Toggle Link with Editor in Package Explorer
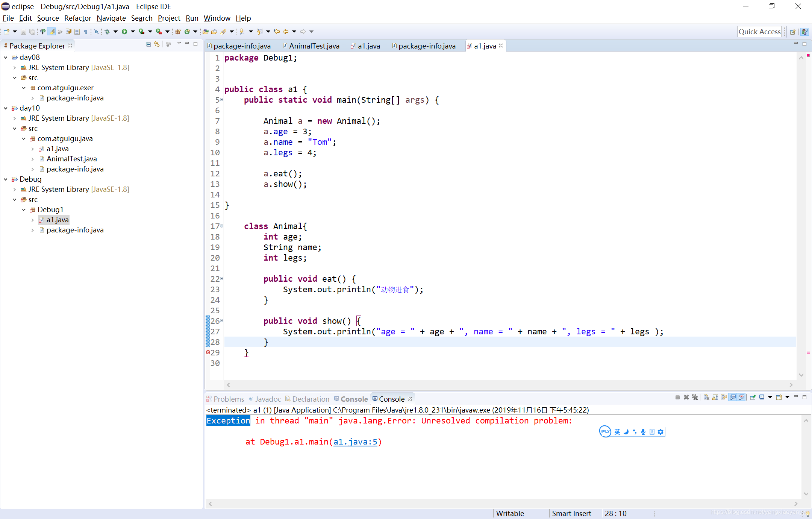 pyautogui.click(x=157, y=44)
